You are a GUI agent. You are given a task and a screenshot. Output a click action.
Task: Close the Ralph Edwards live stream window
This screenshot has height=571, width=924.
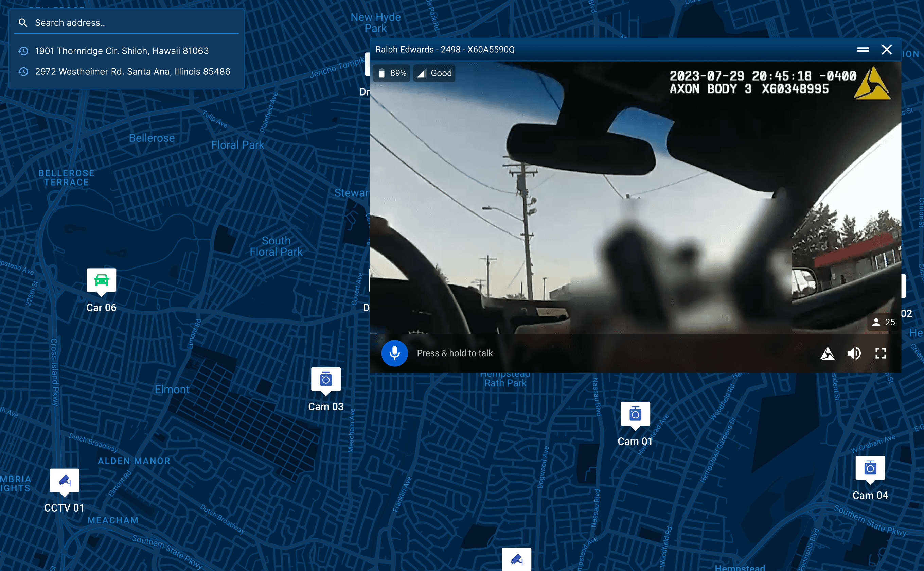(x=886, y=50)
